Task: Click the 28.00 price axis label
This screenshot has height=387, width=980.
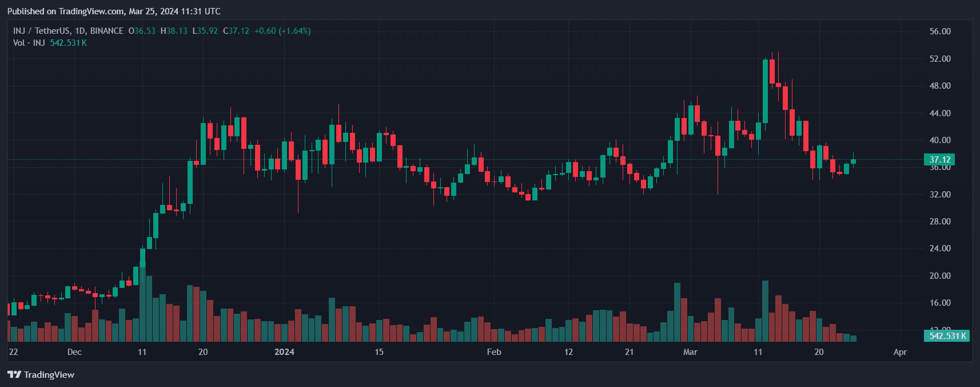Action: [x=940, y=222]
